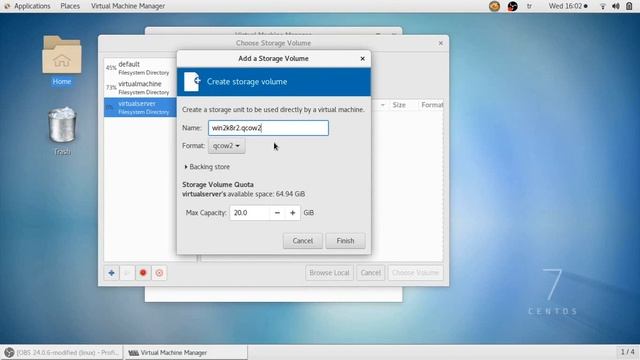This screenshot has width=640, height=360.
Task: Switch to Virtual Machine Manager taskbar entry
Action: (x=185, y=353)
